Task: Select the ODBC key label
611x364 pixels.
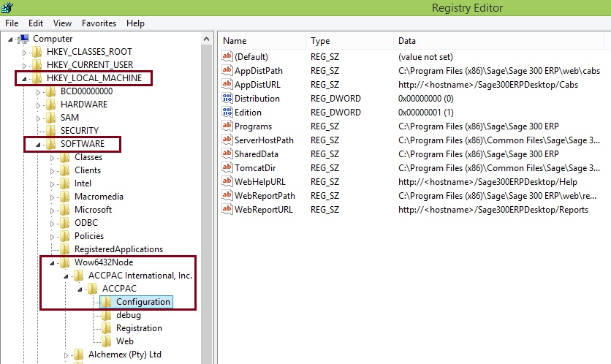Action: pos(86,223)
